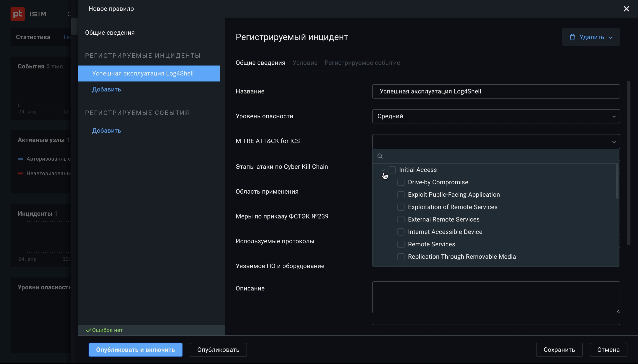Open the Регистрируемое событие tab
The width and height of the screenshot is (638, 364).
362,63
